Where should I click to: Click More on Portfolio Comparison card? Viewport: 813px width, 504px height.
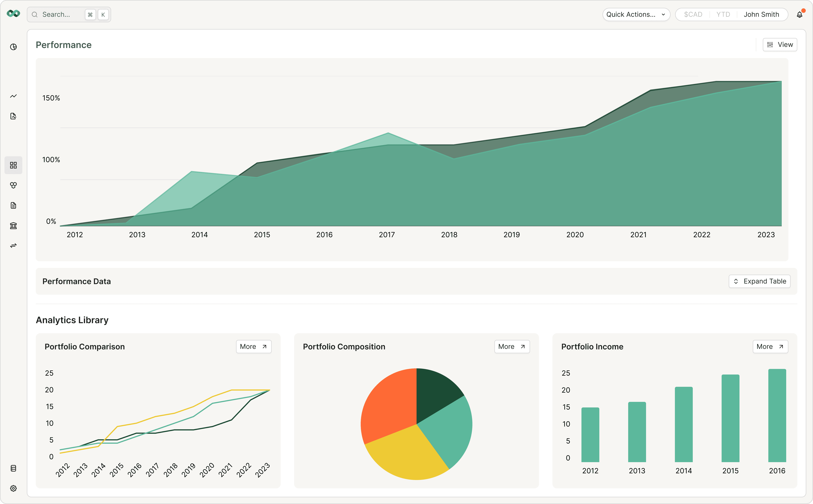pos(254,347)
